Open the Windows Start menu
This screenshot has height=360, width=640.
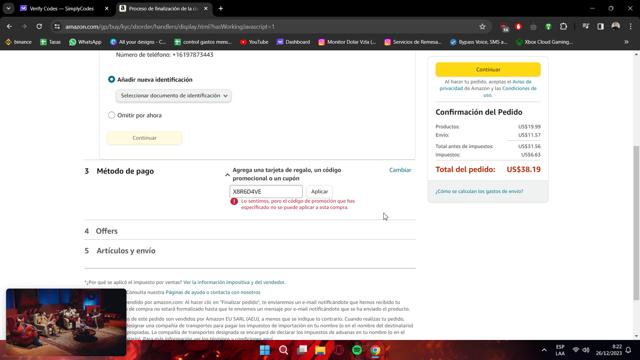click(x=265, y=350)
